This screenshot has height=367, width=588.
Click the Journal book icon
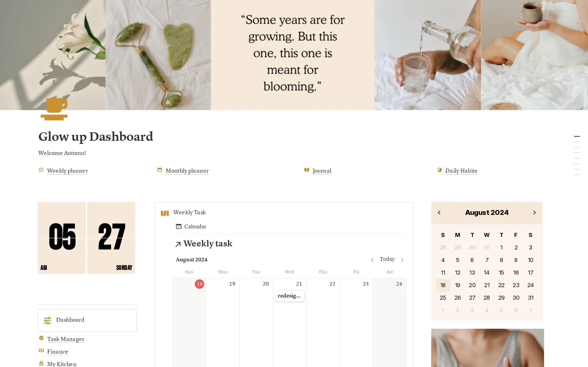(306, 170)
